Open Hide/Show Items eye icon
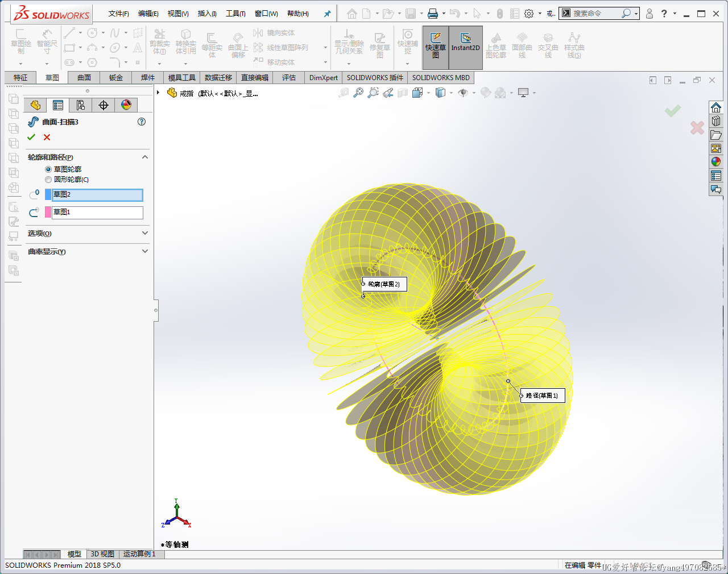Image resolution: width=728 pixels, height=574 pixels. pos(463,93)
